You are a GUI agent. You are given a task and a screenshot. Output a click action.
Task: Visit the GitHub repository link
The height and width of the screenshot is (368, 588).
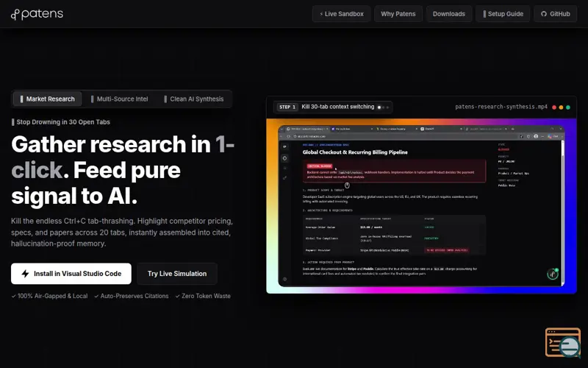point(556,14)
